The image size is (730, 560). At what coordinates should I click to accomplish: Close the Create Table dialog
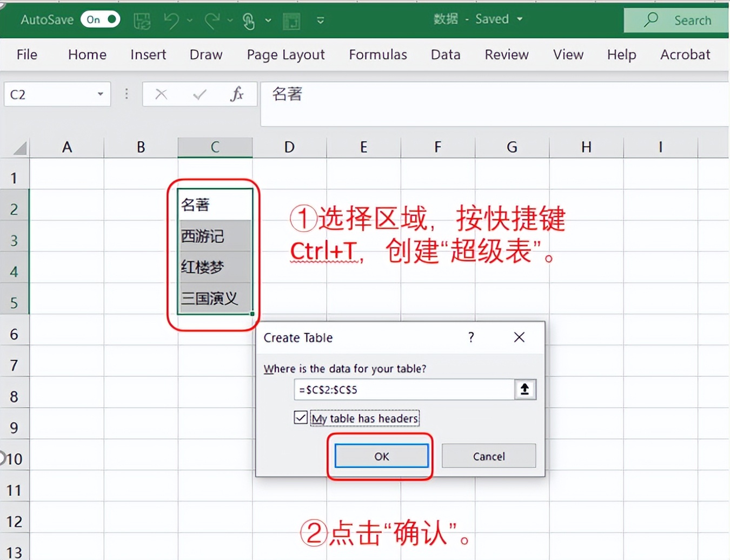tap(519, 337)
